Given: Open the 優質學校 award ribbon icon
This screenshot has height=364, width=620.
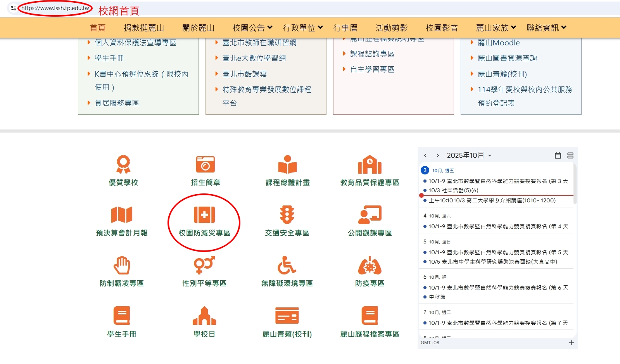Looking at the screenshot, I should point(123,164).
